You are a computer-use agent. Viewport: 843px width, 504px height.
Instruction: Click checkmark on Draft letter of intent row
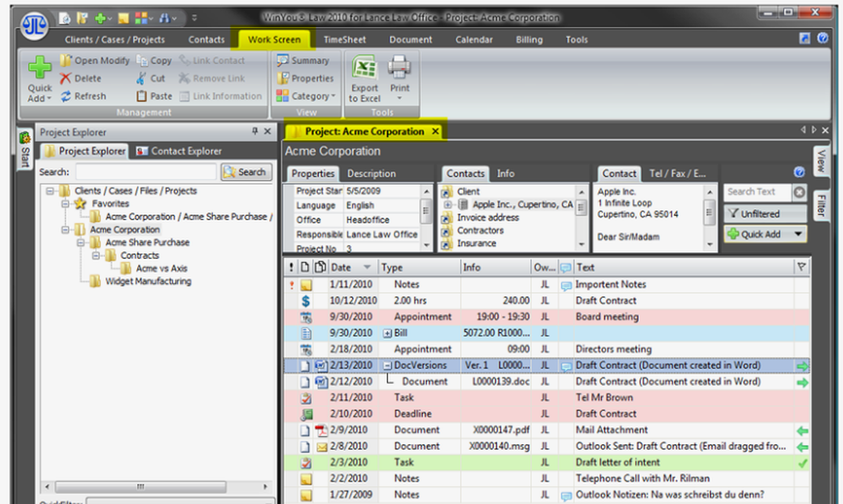tap(803, 464)
